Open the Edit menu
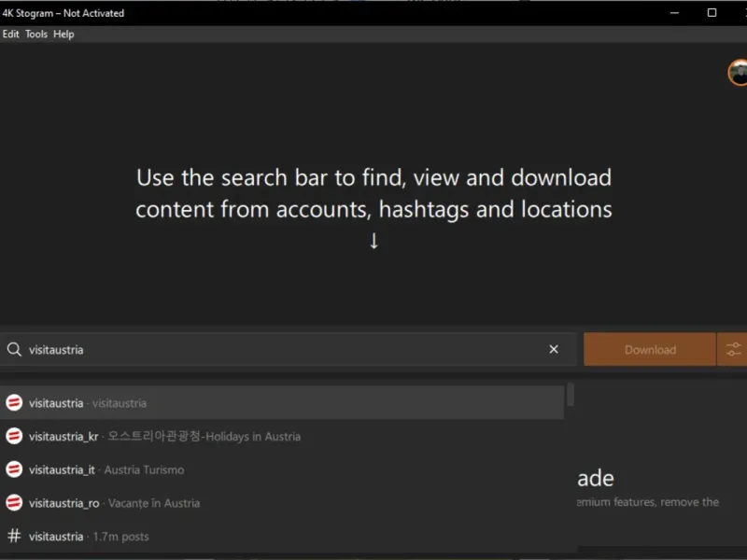This screenshot has width=747, height=560. coord(10,35)
